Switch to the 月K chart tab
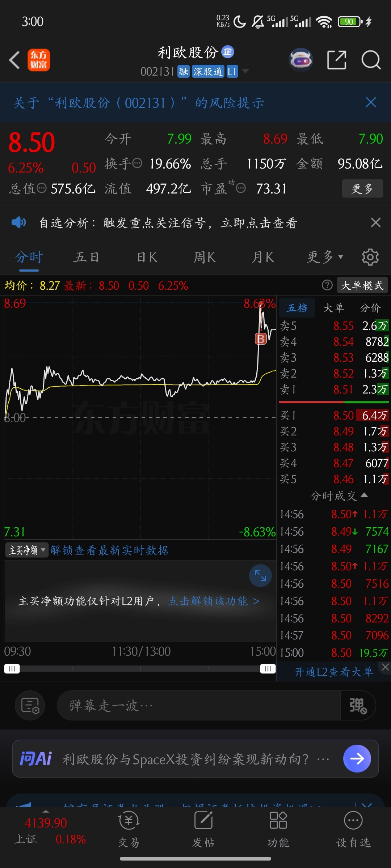 pos(263,258)
